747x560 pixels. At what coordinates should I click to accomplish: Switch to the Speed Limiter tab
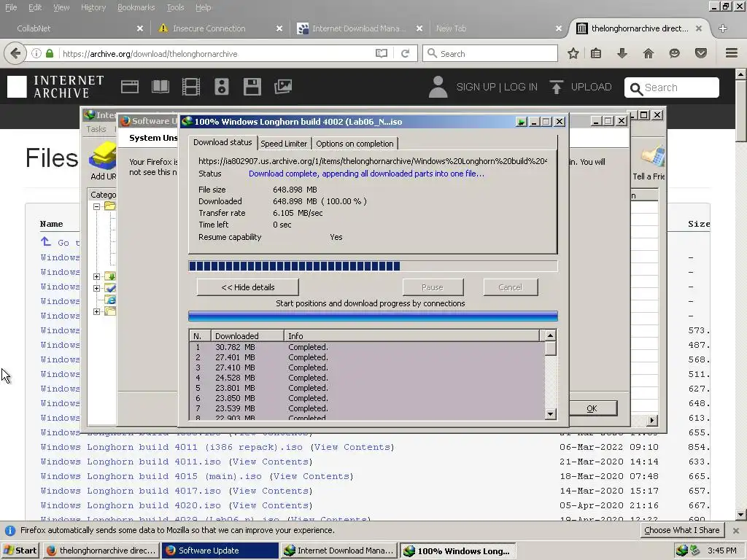284,144
